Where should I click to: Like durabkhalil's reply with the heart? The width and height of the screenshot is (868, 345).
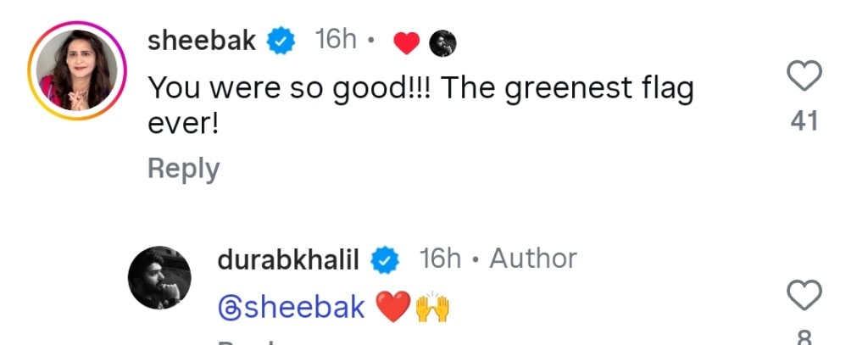804,295
